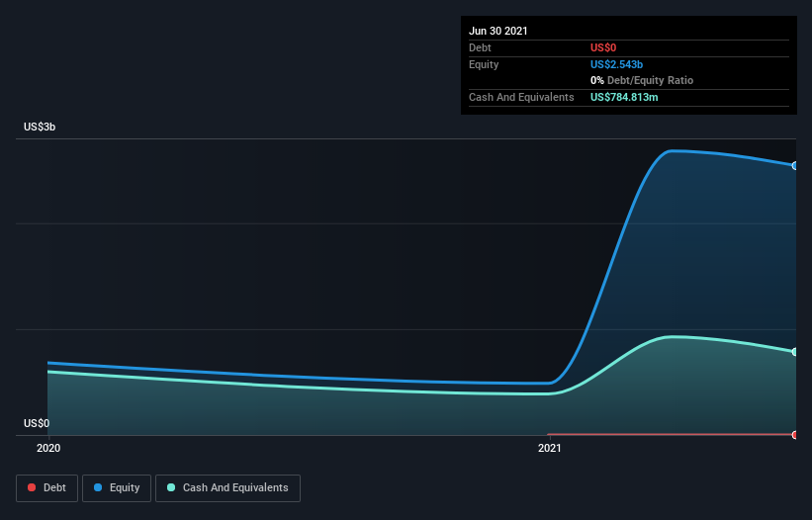Toggle the Debt legend button
This screenshot has height=520, width=812.
46,488
